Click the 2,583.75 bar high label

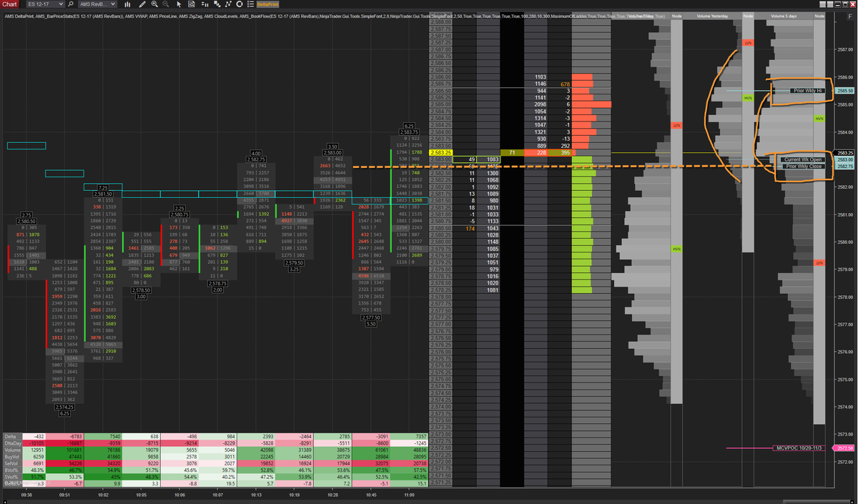(409, 132)
